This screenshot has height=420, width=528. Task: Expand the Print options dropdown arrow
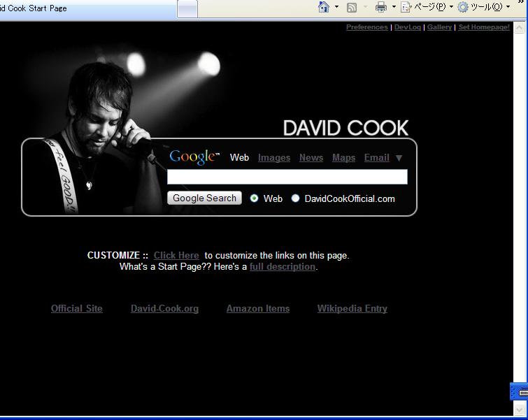pyautogui.click(x=394, y=7)
